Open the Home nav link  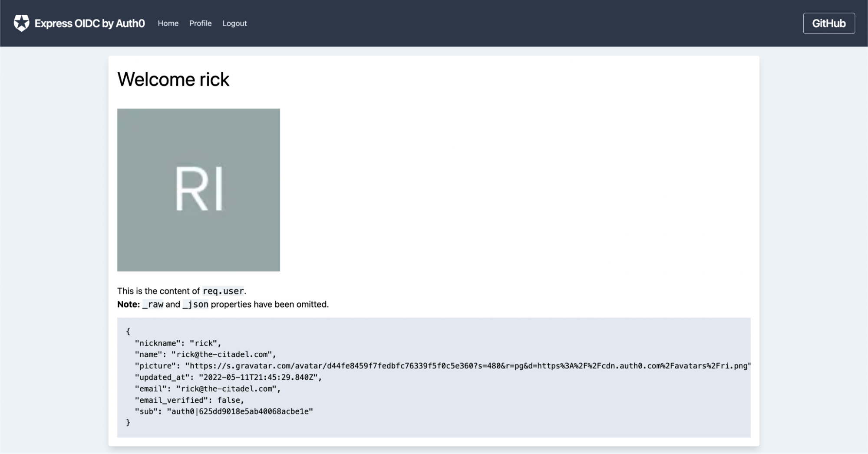coord(168,23)
